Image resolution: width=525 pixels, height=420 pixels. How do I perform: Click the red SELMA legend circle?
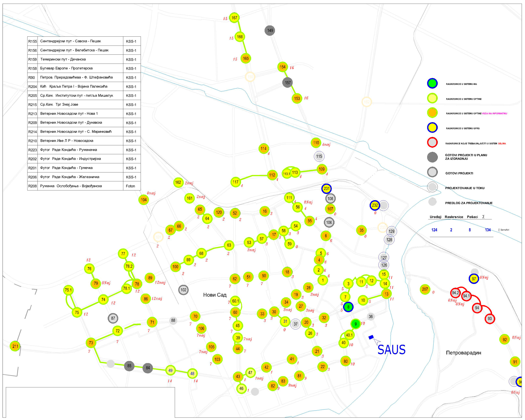[x=432, y=143]
